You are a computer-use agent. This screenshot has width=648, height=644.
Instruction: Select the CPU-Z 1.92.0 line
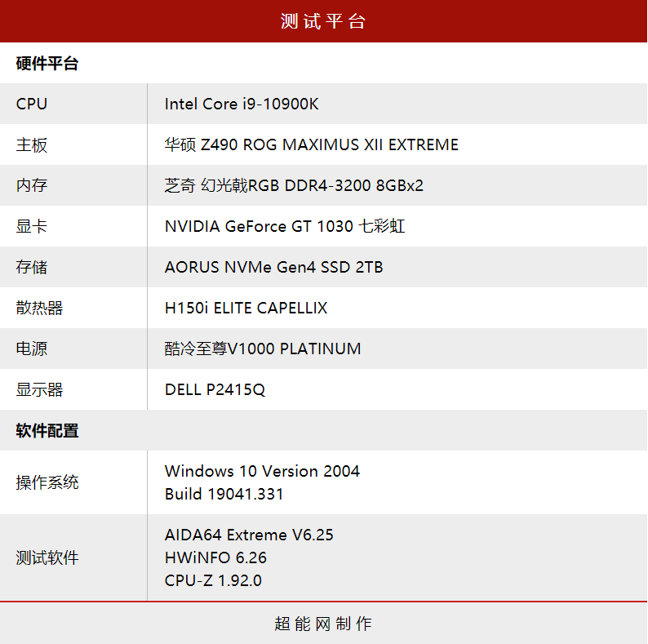(x=213, y=580)
